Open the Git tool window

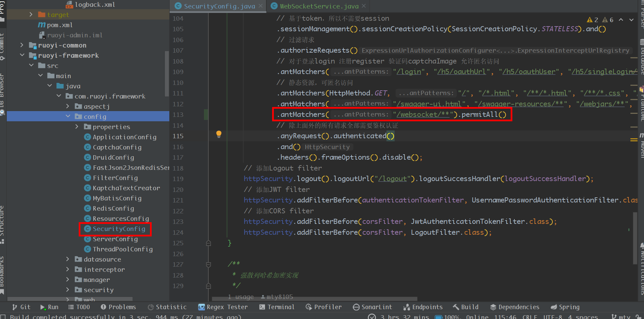tap(21, 307)
